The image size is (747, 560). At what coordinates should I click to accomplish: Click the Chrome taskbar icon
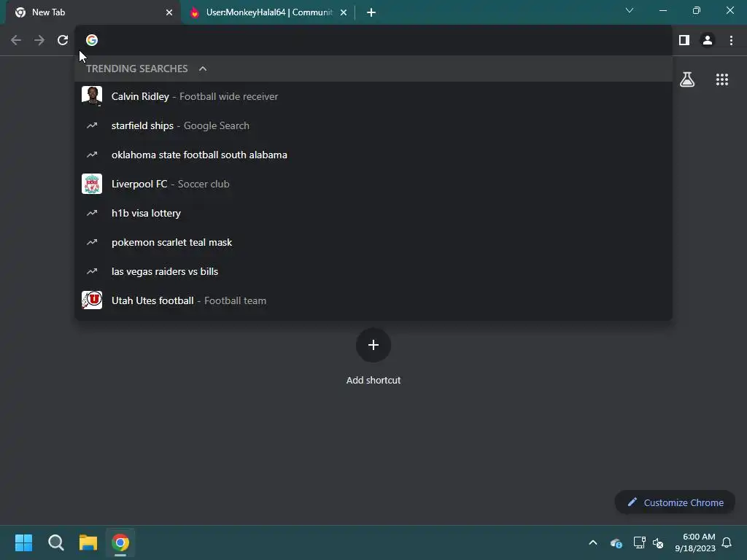[120, 542]
